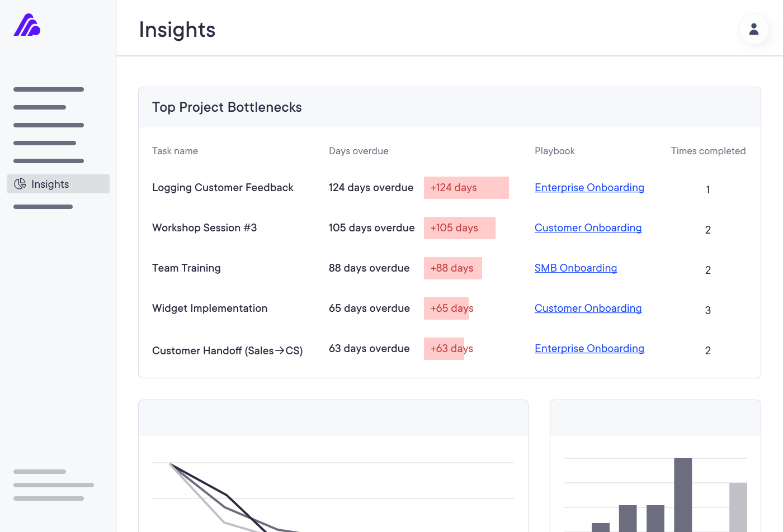Screen dimensions: 783x532
Task: Open the Enterprise Onboarding playbook link
Action: point(589,187)
